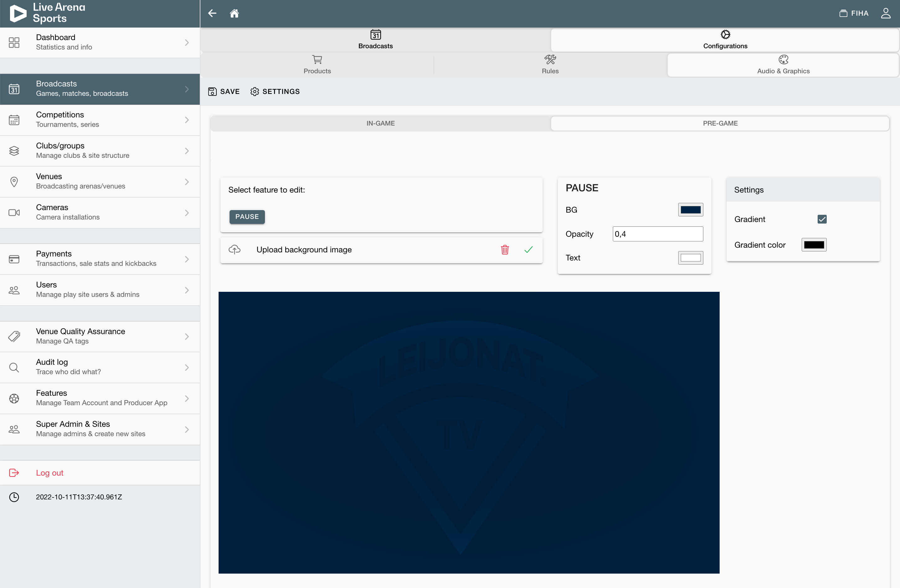Click the Audit log magnifier icon

click(14, 368)
